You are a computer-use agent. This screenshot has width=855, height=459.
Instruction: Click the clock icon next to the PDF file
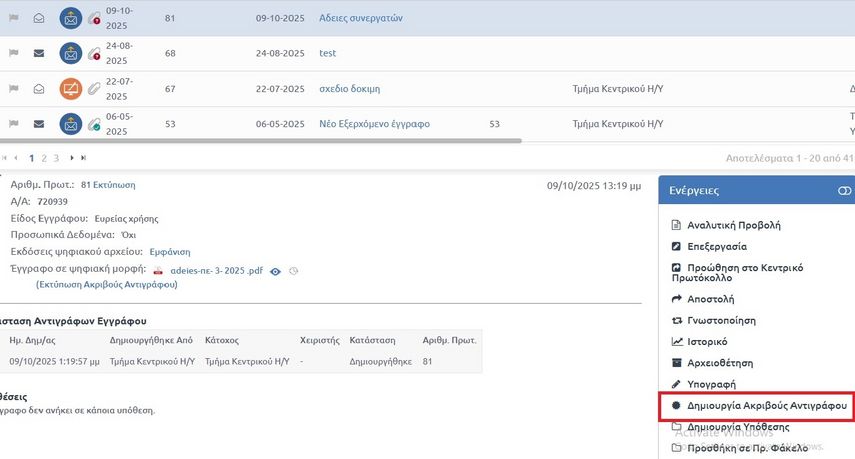(x=293, y=271)
